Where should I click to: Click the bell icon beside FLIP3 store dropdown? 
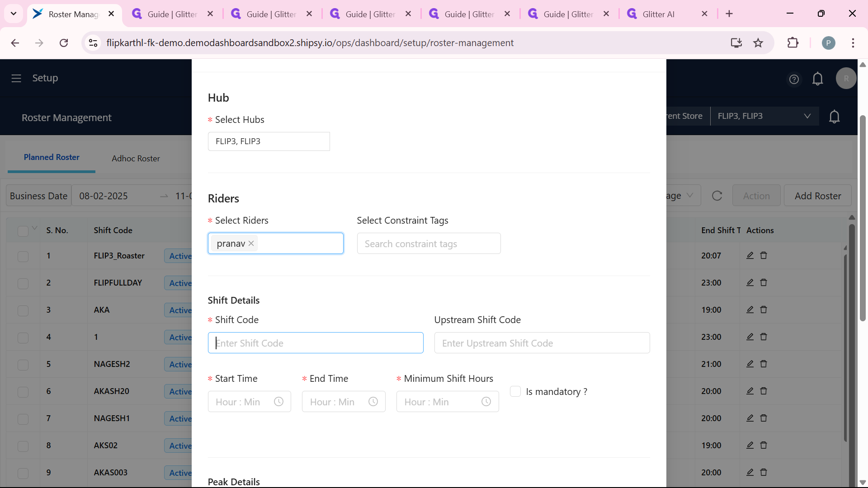834,117
